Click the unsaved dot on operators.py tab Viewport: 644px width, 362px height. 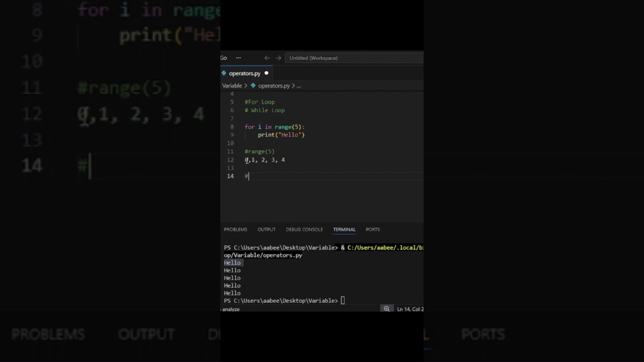tap(267, 73)
